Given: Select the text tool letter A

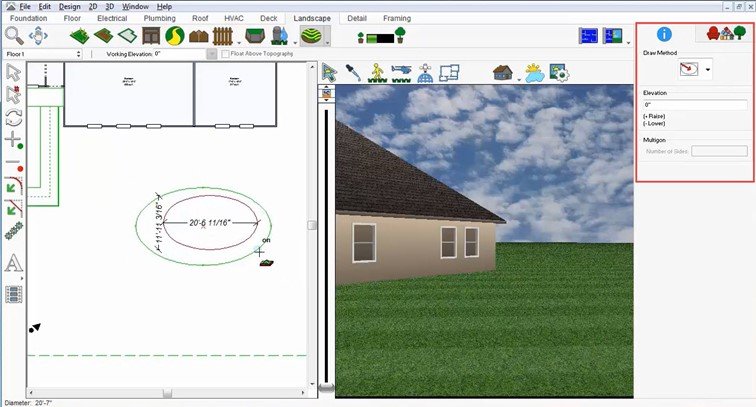Looking at the screenshot, I should pyautogui.click(x=14, y=263).
